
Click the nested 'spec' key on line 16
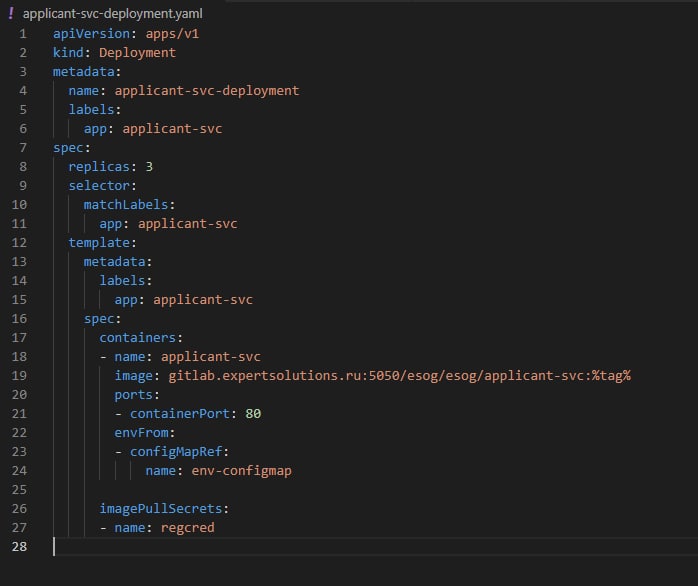coord(99,319)
